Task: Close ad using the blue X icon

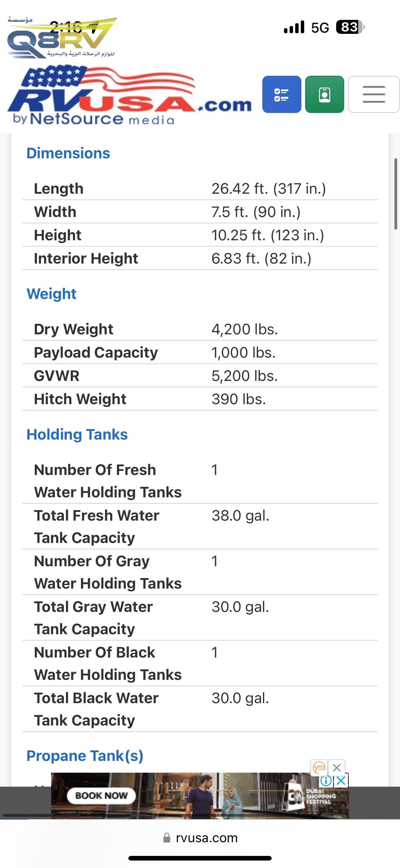Action: point(341,780)
